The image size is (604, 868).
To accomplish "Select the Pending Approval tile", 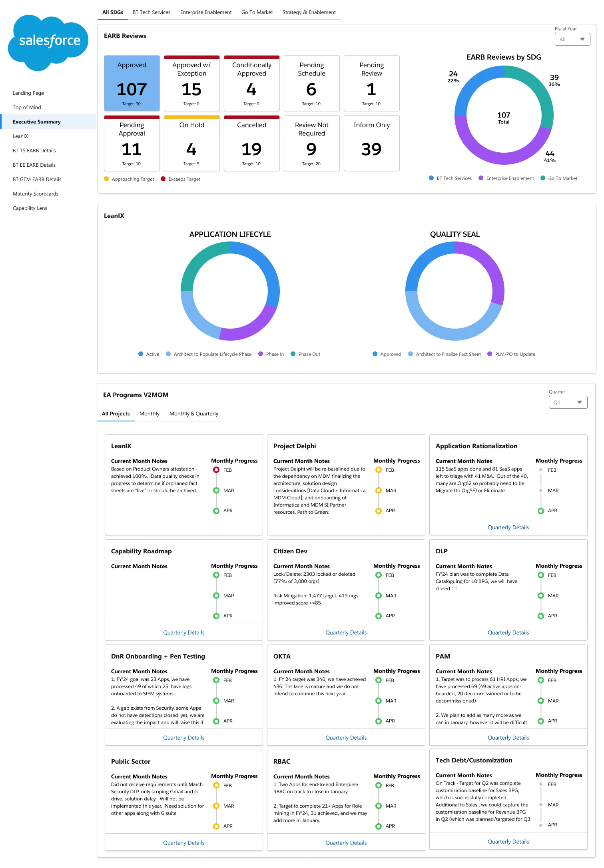I will [x=132, y=143].
